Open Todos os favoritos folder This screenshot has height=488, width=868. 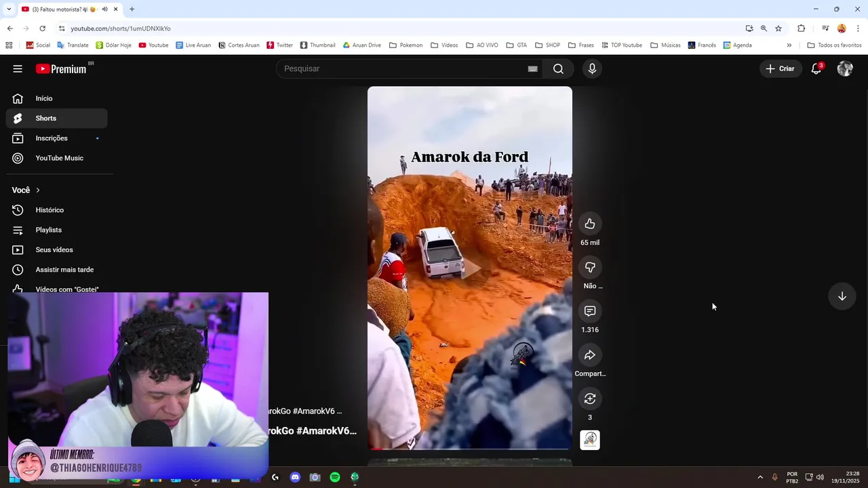click(x=835, y=45)
